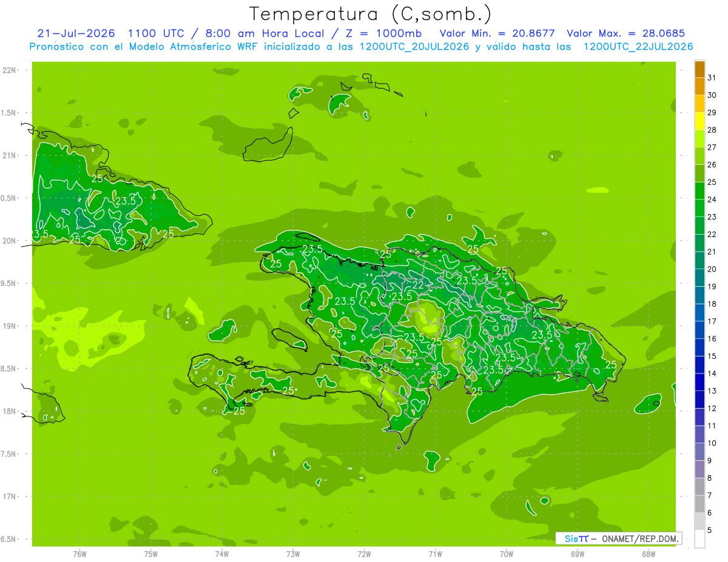Click the gray legend swatch between 6 and 7
The width and height of the screenshot is (728, 562).
coord(699,503)
